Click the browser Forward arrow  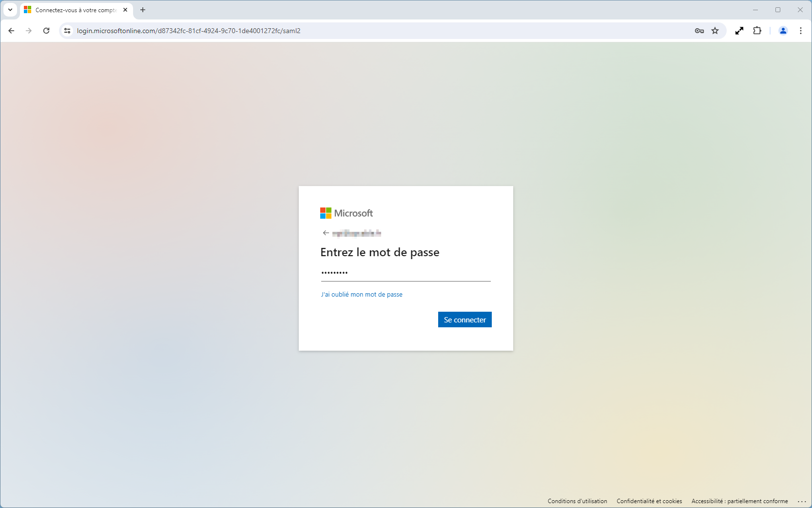29,31
